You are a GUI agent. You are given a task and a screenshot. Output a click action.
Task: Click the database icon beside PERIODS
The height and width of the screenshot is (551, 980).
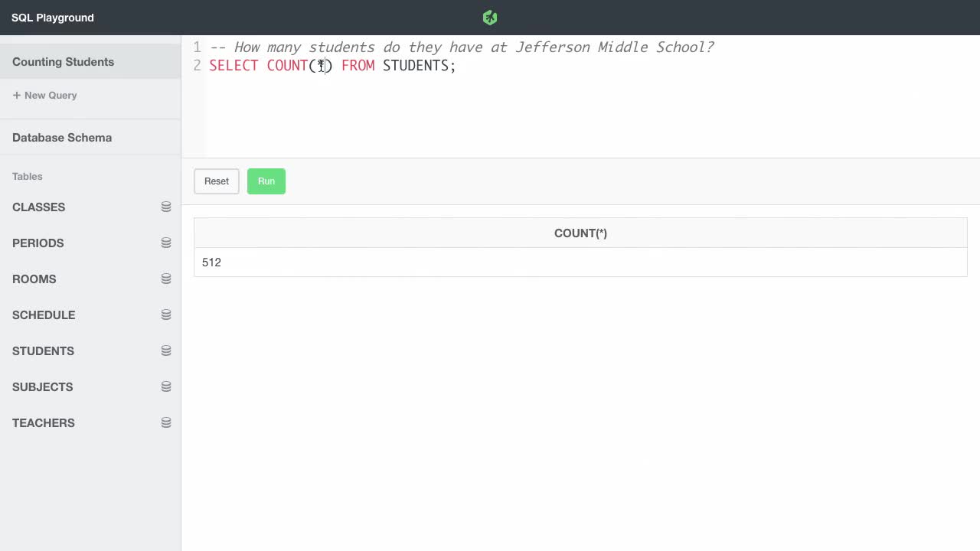tap(166, 243)
